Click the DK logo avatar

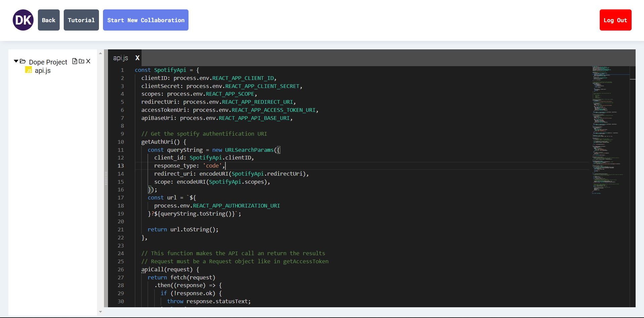click(x=23, y=20)
